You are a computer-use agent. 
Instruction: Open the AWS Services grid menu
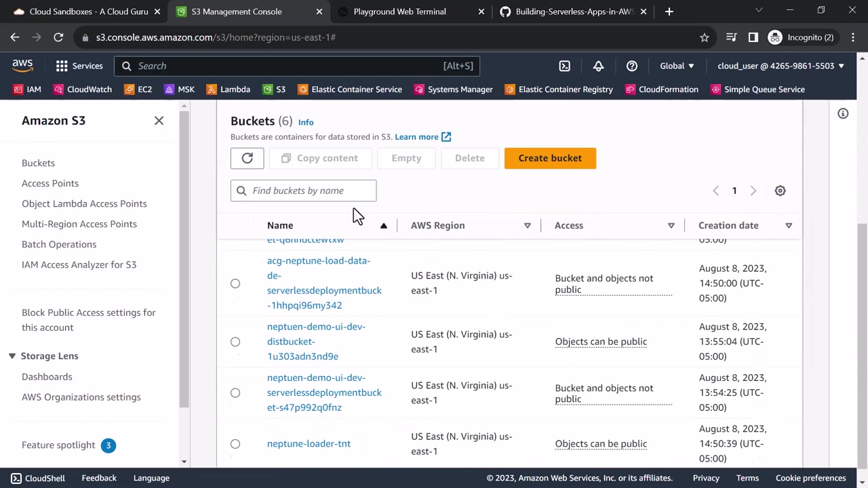click(79, 66)
